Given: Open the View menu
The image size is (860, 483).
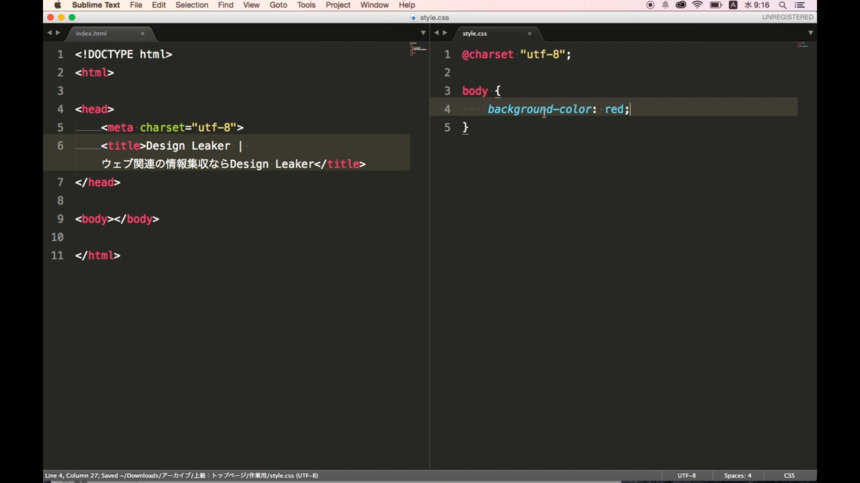Looking at the screenshot, I should coord(251,5).
